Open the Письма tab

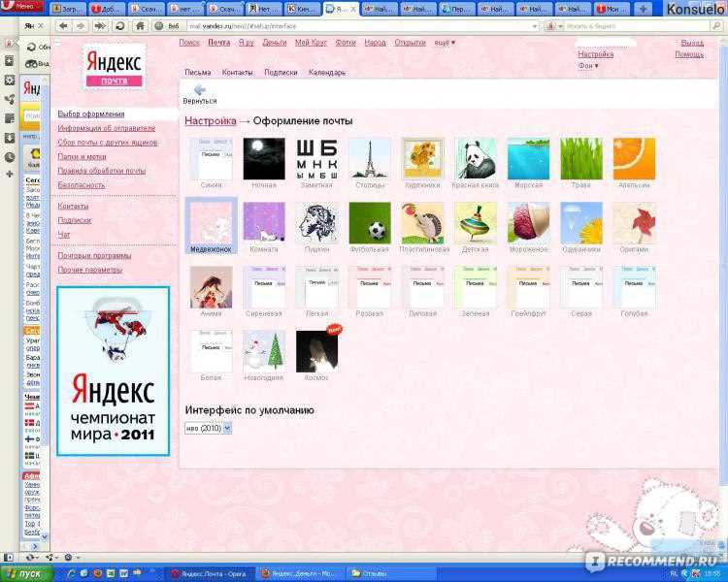(x=198, y=73)
